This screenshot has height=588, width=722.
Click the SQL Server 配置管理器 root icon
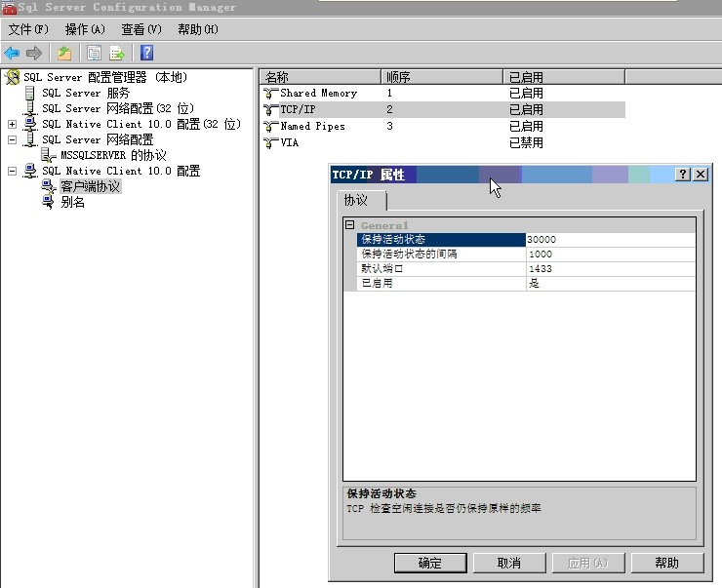[x=13, y=77]
